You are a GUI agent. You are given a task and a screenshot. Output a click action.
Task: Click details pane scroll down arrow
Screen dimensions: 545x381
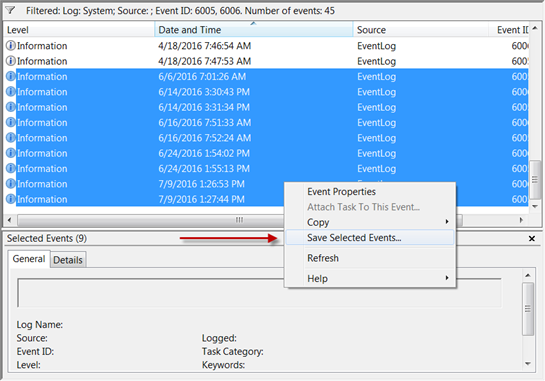point(528,364)
